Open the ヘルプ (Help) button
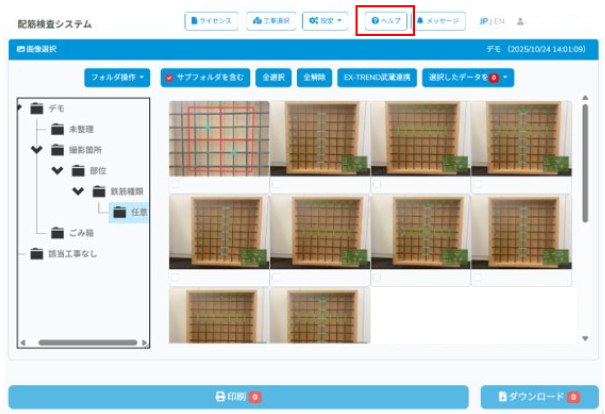Viewport: 605px width, 414px height. 385,20
